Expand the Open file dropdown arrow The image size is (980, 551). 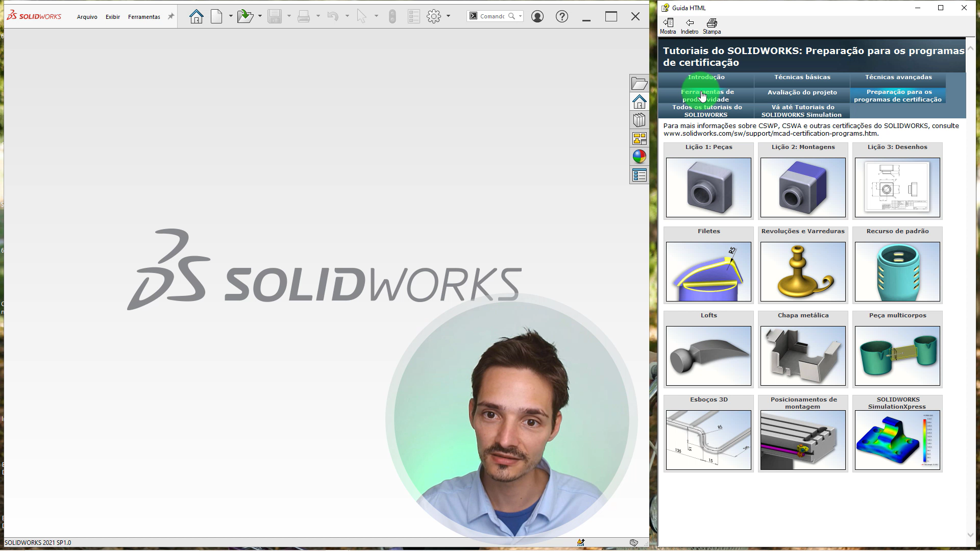coord(260,17)
